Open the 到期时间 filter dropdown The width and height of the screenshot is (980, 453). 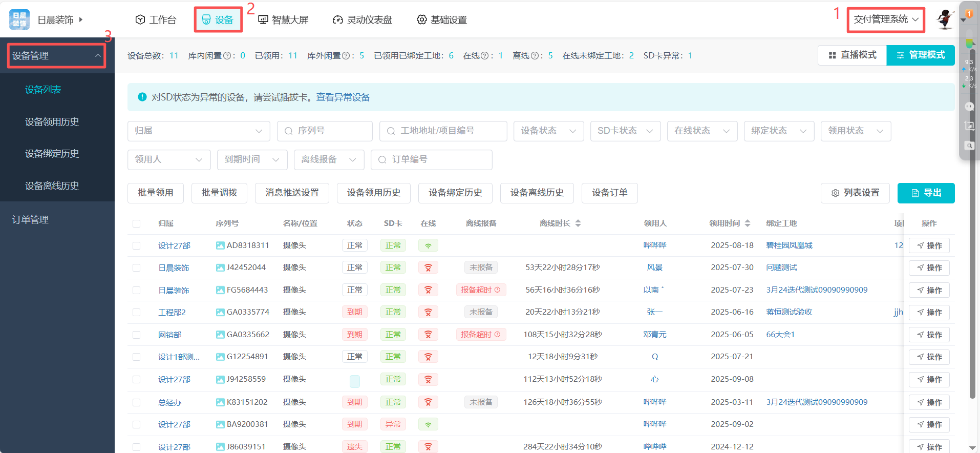pyautogui.click(x=252, y=160)
